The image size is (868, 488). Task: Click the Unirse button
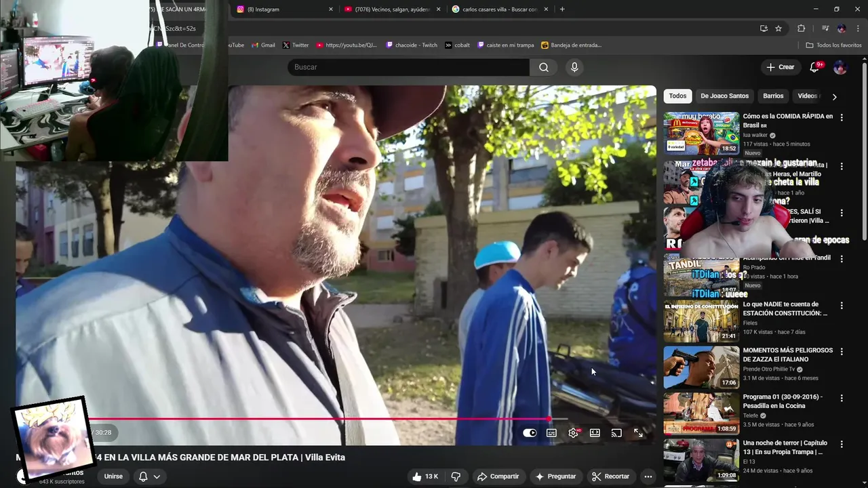click(x=113, y=476)
